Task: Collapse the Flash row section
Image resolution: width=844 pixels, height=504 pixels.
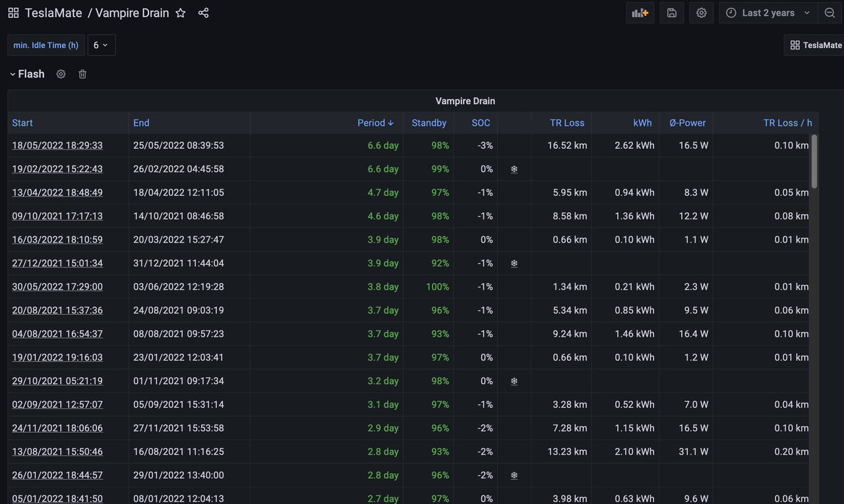Action: coord(27,74)
